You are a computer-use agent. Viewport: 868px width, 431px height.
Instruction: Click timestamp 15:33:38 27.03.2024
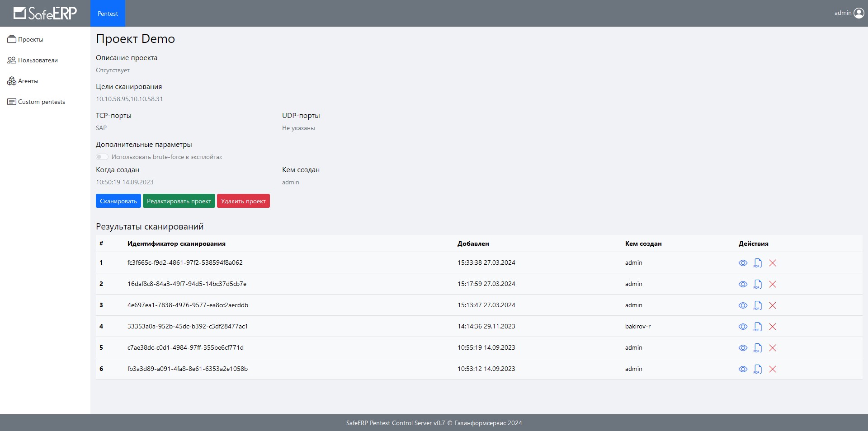point(486,262)
